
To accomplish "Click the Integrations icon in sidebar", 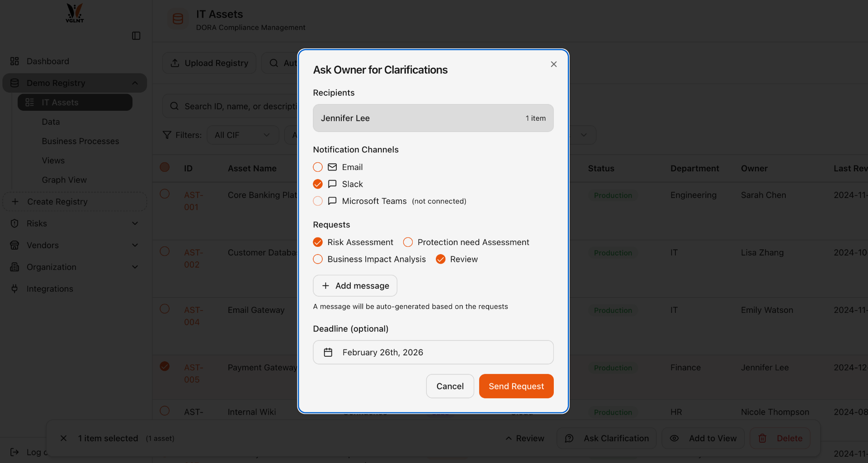I will 14,288.
